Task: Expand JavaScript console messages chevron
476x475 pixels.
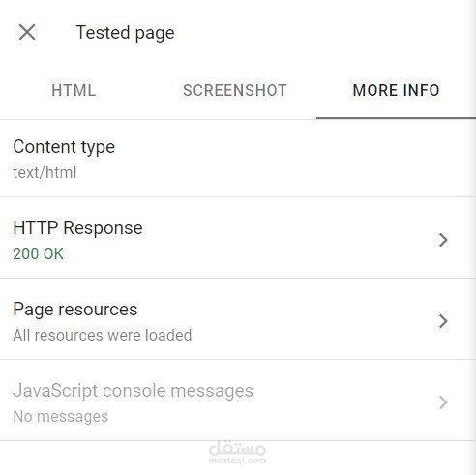Action: point(443,402)
